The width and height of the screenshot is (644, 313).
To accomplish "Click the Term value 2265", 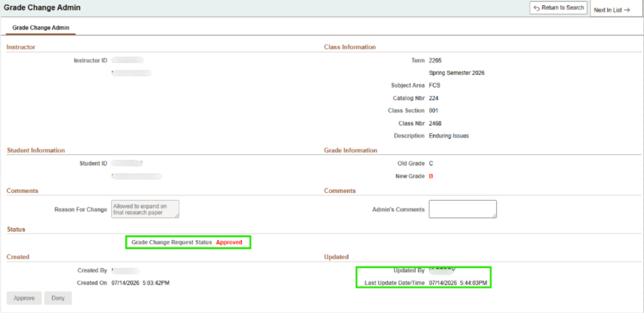I will 435,61.
